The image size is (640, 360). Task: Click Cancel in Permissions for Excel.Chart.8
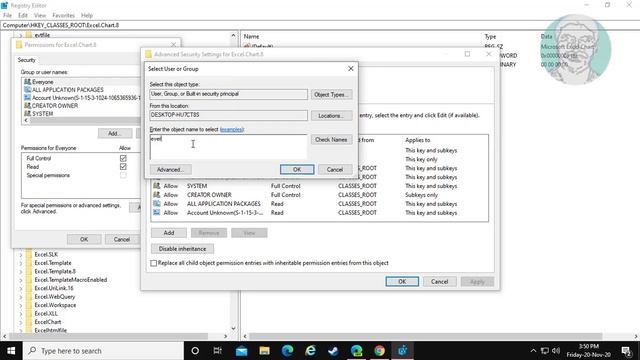tap(122, 239)
